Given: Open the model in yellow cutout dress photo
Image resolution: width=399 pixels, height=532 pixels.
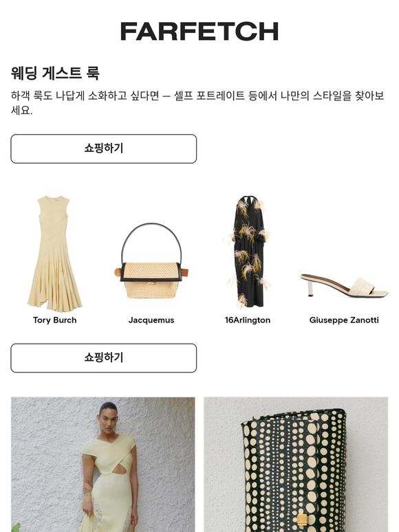Looking at the screenshot, I should (x=103, y=465).
